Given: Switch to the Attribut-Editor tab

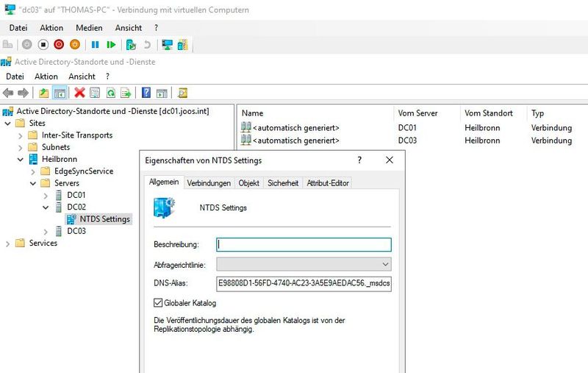Looking at the screenshot, I should [328, 183].
